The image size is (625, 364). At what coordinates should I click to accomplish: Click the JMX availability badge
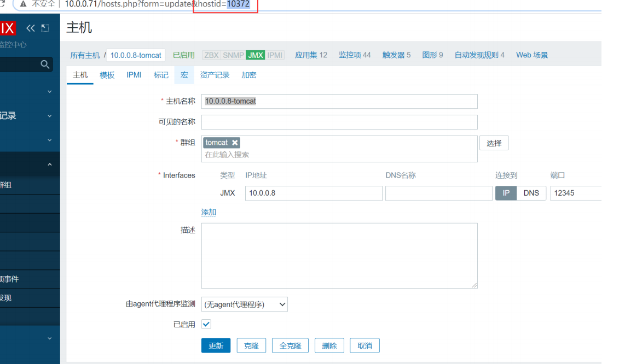[x=256, y=55]
